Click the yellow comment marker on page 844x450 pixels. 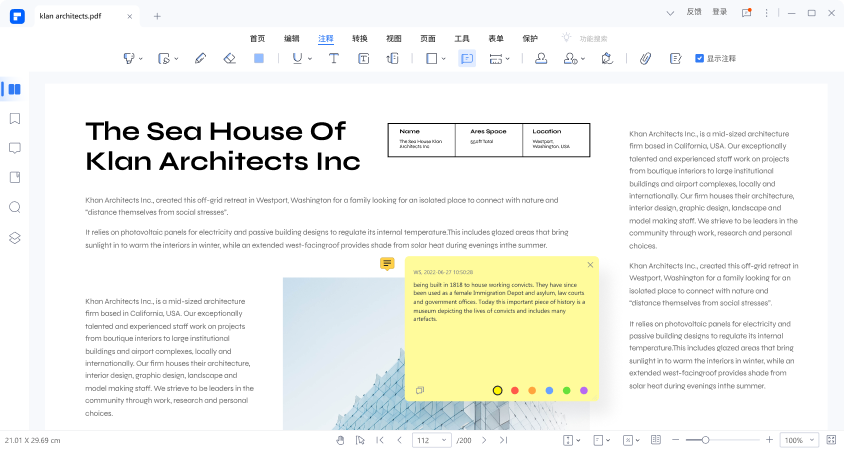[387, 263]
